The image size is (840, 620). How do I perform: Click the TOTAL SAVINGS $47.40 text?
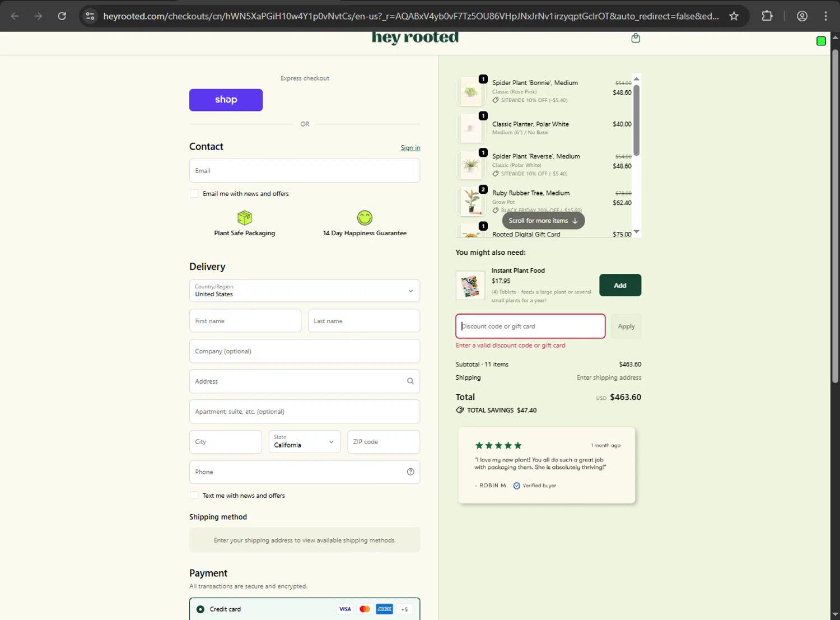[x=502, y=410]
